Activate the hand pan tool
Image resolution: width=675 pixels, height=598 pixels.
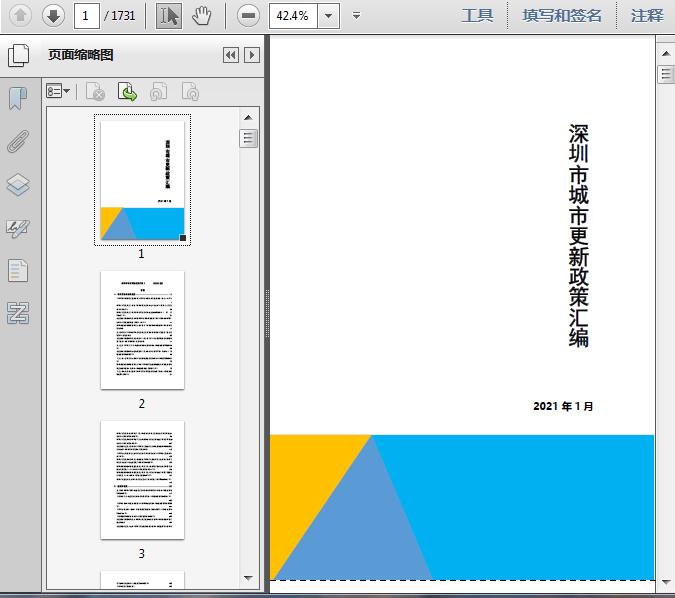click(201, 16)
